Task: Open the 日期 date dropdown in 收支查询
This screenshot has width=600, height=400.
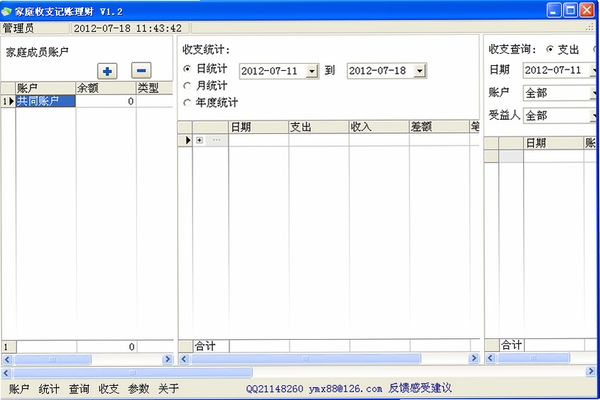Action: (x=594, y=70)
